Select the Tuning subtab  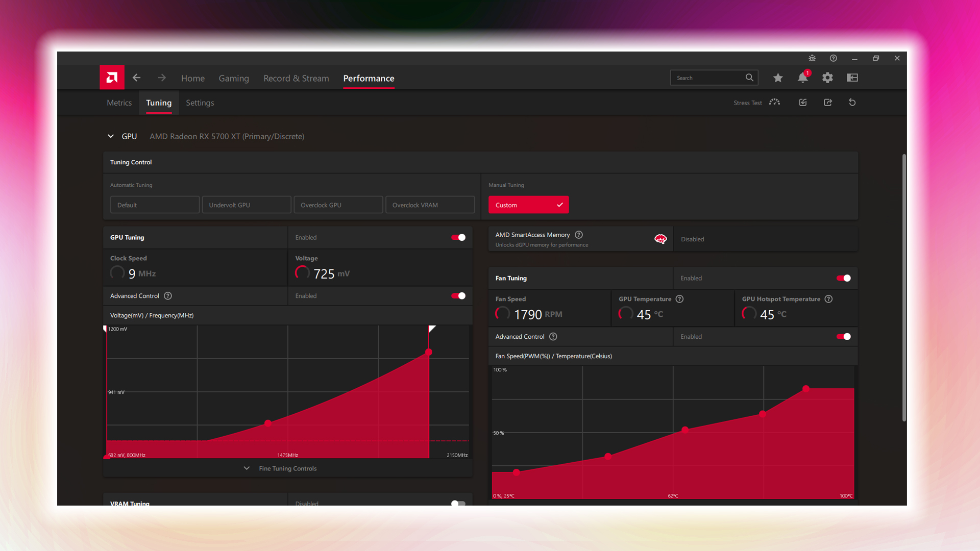click(159, 103)
